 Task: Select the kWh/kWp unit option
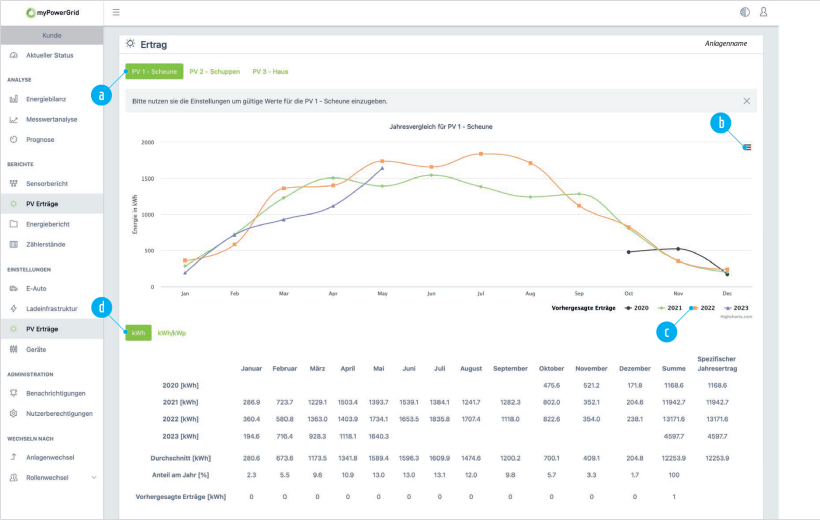click(172, 333)
